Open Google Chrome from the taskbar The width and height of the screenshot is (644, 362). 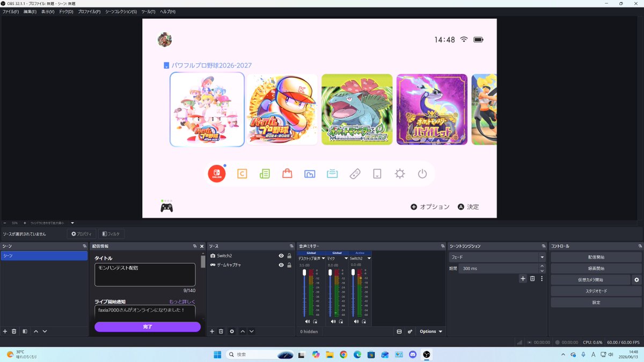[x=343, y=354]
